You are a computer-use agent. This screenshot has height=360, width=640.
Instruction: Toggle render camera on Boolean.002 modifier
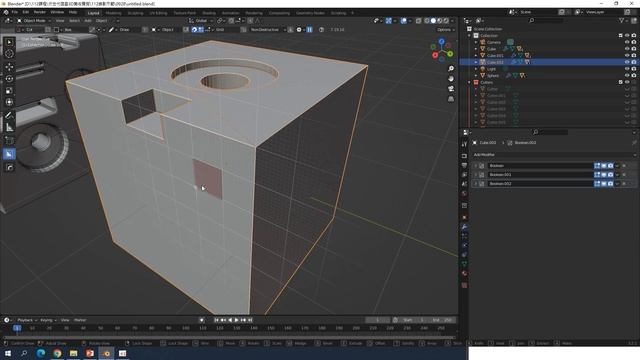[x=610, y=184]
